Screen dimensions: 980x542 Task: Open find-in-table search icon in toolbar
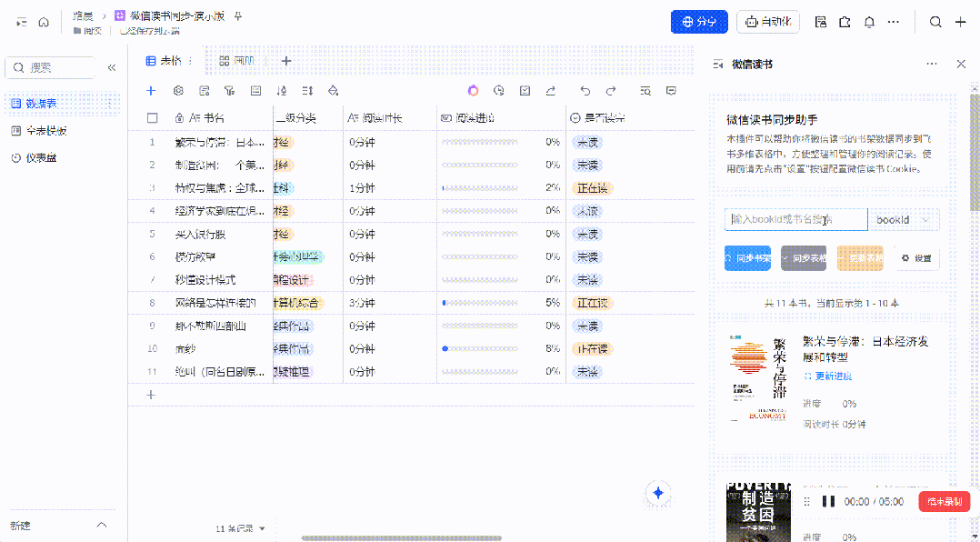click(x=645, y=91)
